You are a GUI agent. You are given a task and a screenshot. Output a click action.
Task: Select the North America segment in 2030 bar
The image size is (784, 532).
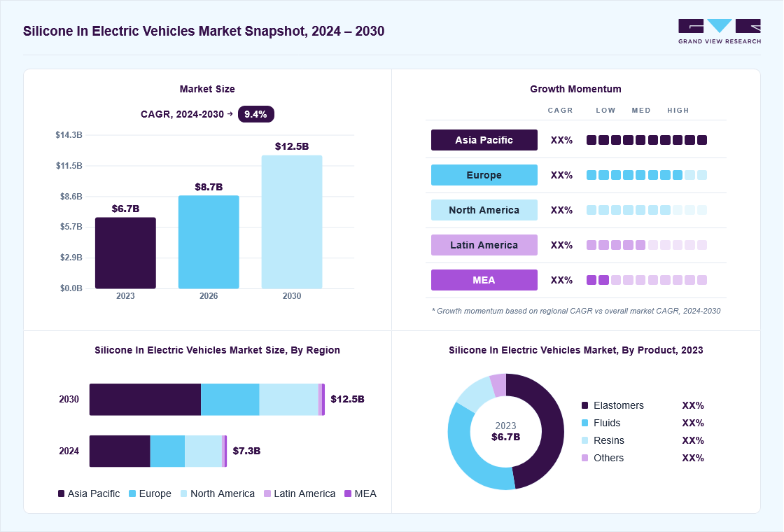289,400
